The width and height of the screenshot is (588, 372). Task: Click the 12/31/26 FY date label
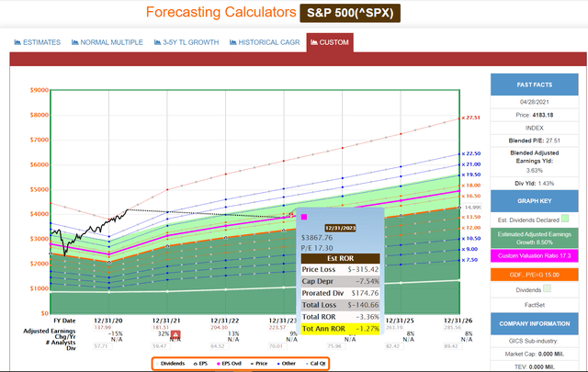(458, 321)
